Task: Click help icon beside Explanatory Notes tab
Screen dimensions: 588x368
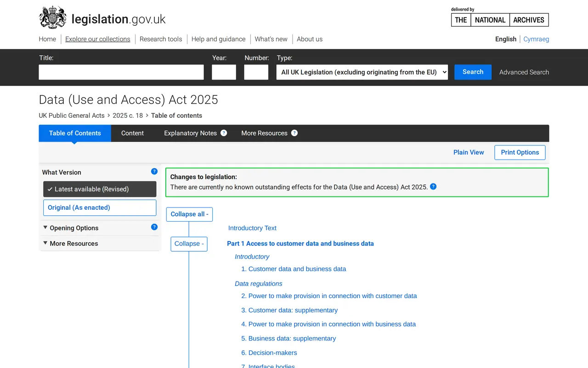Action: tap(224, 133)
